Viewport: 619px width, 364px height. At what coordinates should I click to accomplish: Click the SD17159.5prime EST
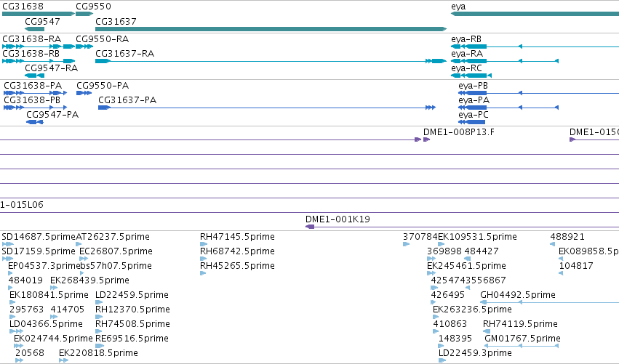click(x=39, y=251)
